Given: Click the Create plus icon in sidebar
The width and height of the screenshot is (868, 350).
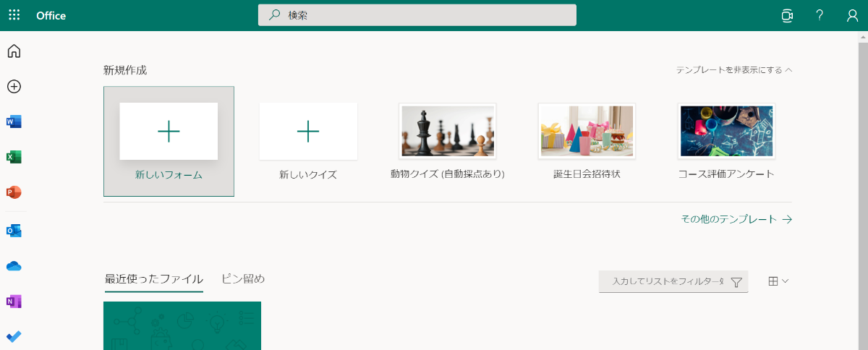Looking at the screenshot, I should pos(14,87).
